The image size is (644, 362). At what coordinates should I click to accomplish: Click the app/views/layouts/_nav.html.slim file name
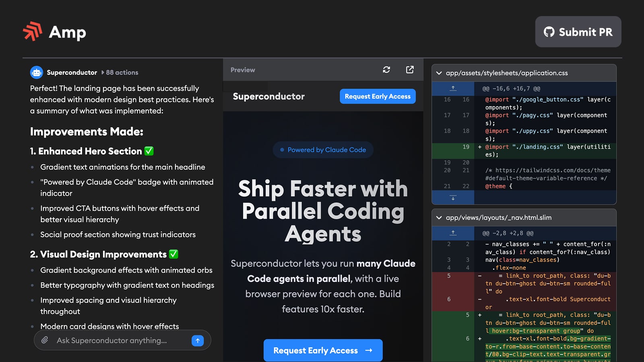(499, 218)
